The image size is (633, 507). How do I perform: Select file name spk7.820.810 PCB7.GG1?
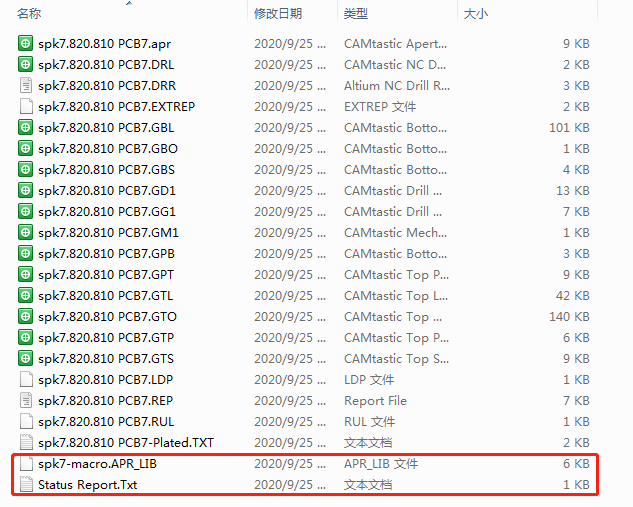tap(107, 212)
